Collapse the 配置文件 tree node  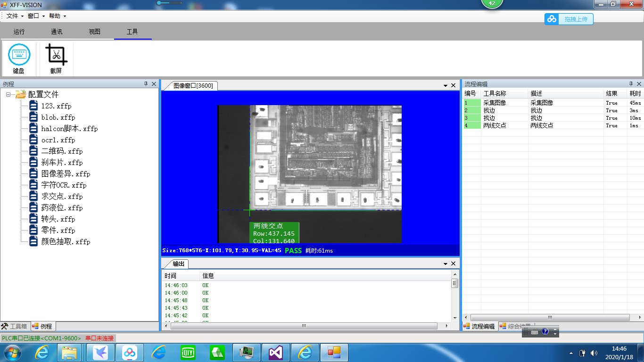(x=8, y=94)
